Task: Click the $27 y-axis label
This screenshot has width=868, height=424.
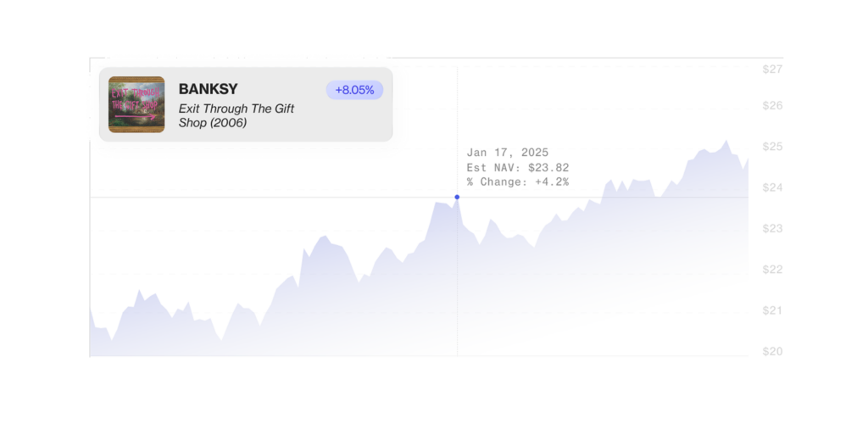Action: click(x=771, y=69)
